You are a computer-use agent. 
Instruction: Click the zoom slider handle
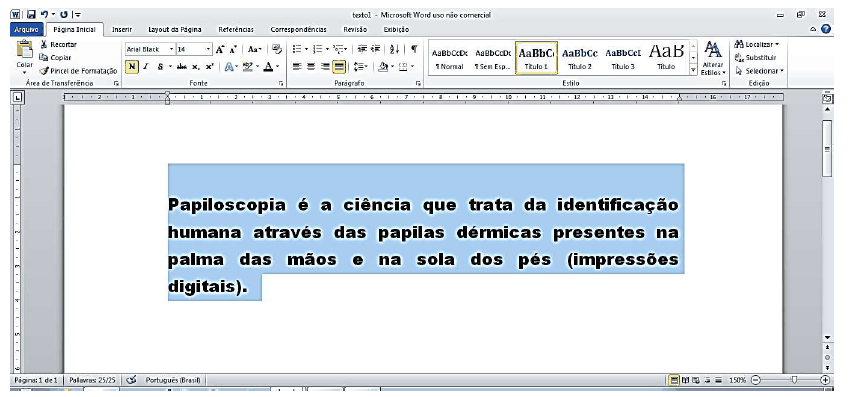pos(794,380)
